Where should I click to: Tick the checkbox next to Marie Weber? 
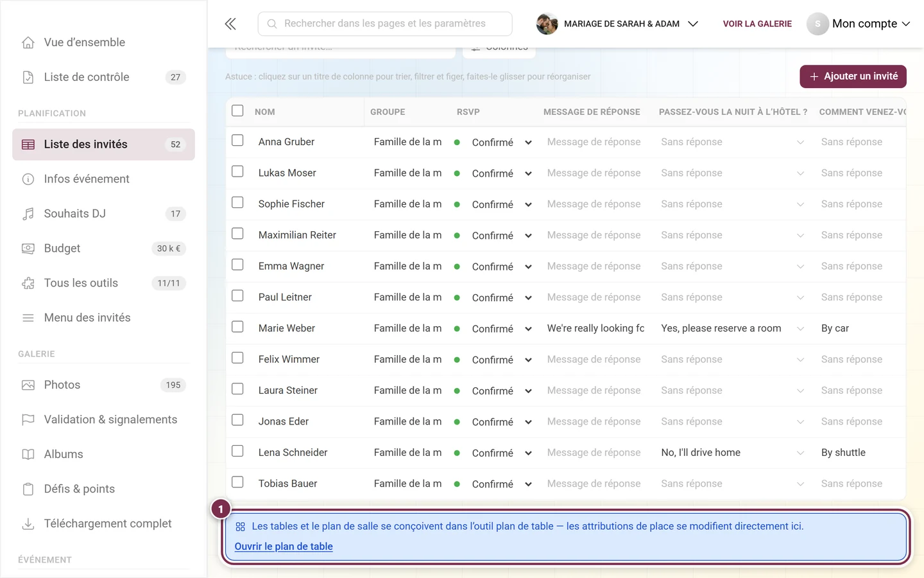[x=237, y=326]
